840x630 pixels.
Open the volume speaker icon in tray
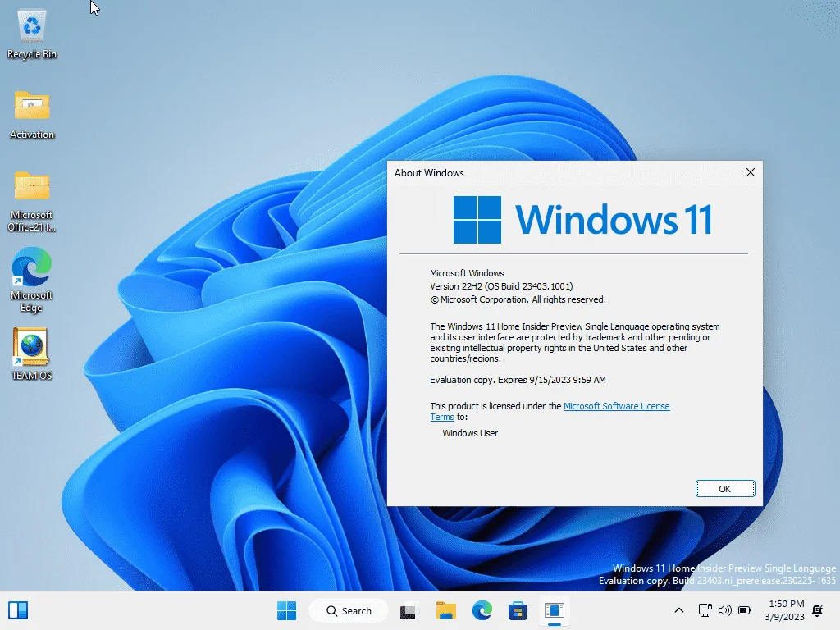coord(725,610)
